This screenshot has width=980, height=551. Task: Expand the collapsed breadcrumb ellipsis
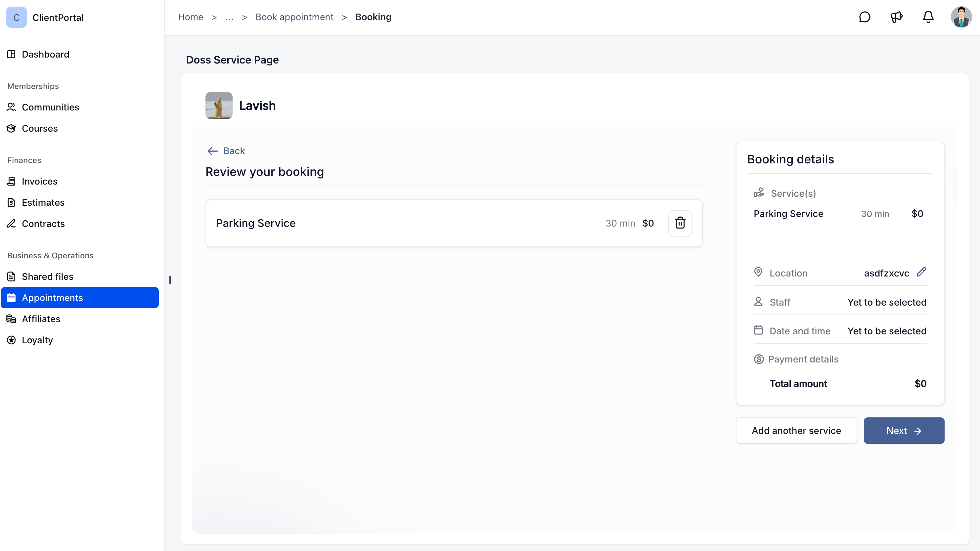pyautogui.click(x=229, y=17)
